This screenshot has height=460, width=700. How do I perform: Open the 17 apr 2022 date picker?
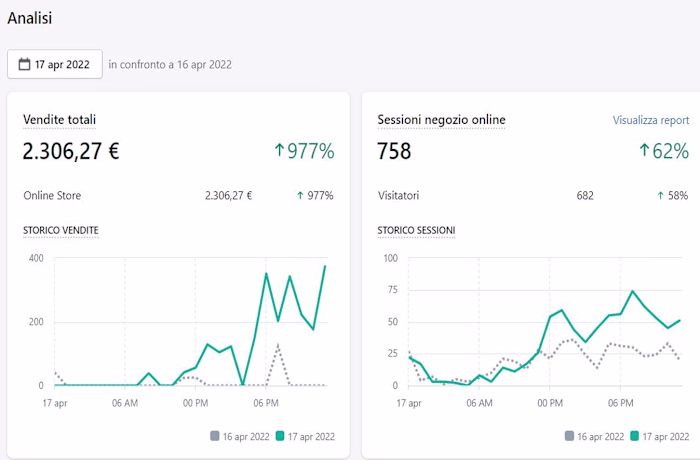(x=55, y=64)
